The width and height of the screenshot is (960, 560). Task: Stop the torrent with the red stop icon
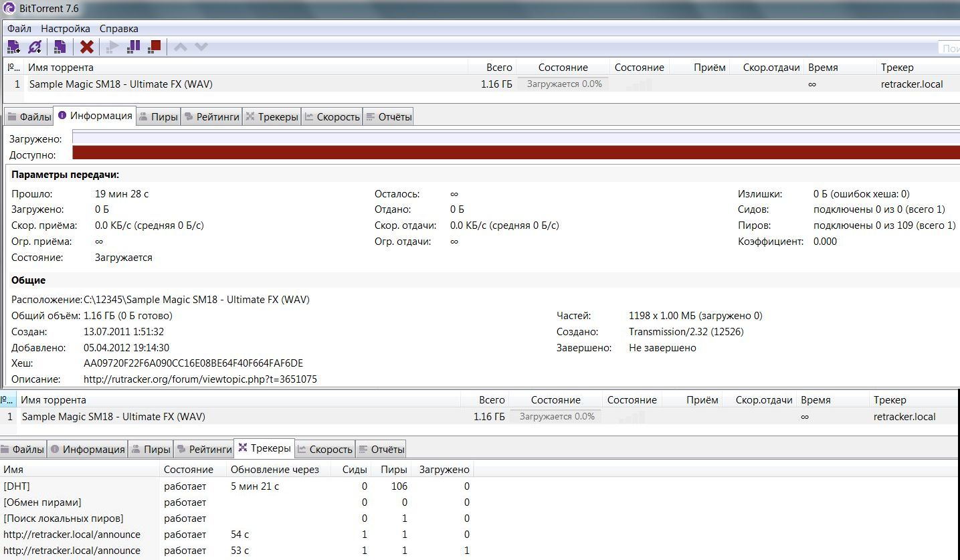click(155, 47)
